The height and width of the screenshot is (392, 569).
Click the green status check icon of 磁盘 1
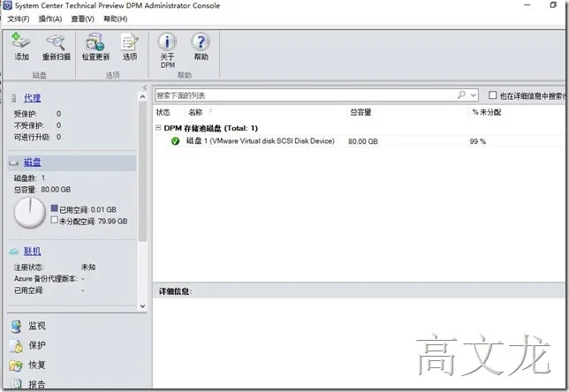[x=175, y=141]
